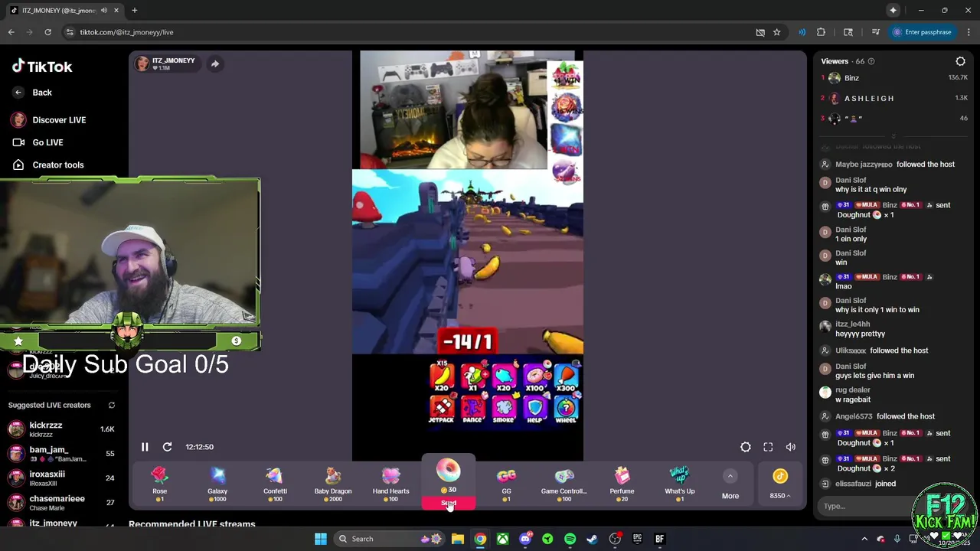The image size is (980, 551).
Task: Open Creator tools in sidebar
Action: 48,165
